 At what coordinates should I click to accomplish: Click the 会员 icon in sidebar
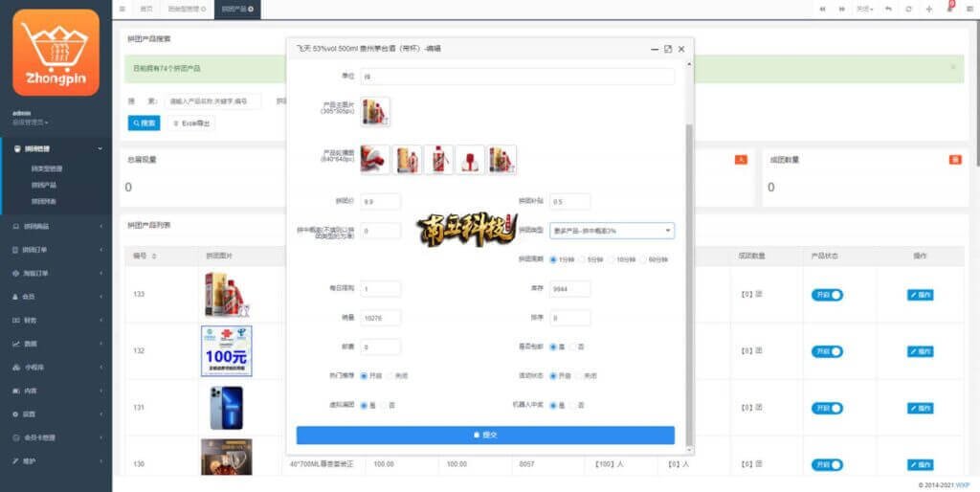pyautogui.click(x=16, y=297)
